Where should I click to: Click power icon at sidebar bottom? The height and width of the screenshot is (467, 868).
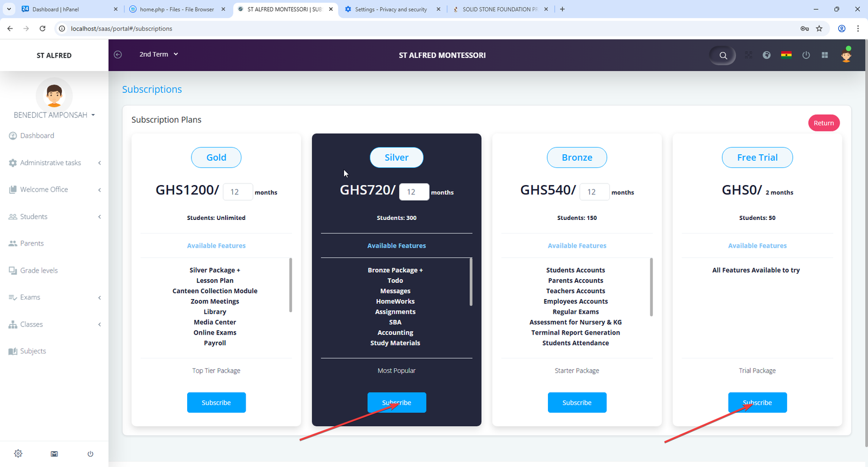point(90,453)
